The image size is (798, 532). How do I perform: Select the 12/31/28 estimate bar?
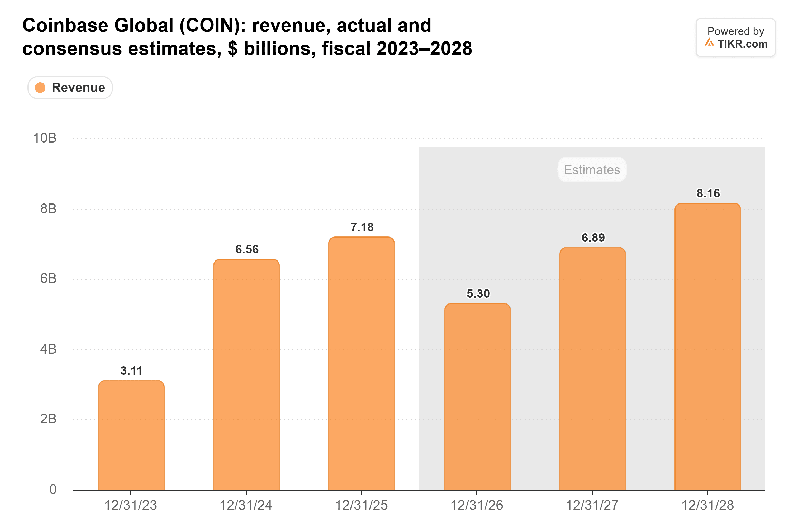(x=708, y=346)
